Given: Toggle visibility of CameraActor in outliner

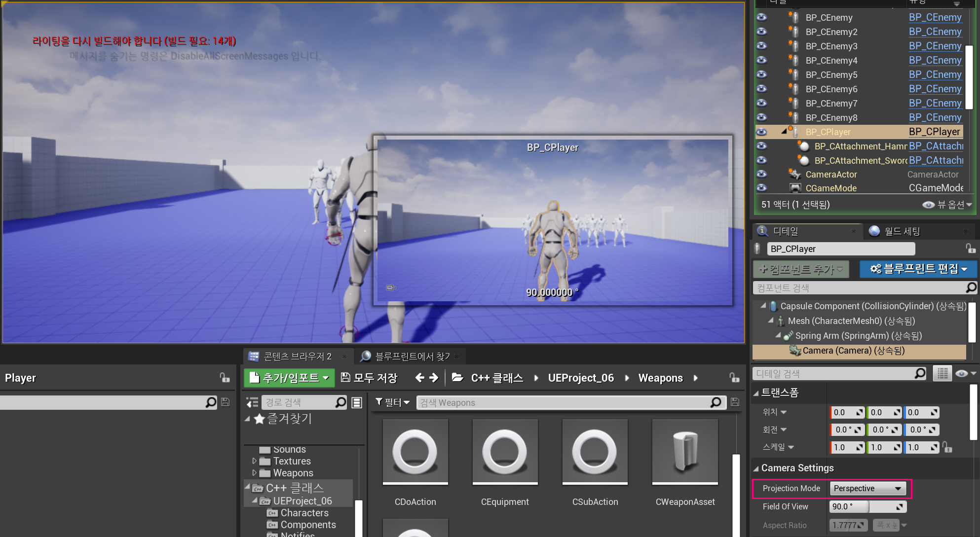Looking at the screenshot, I should pyautogui.click(x=762, y=174).
